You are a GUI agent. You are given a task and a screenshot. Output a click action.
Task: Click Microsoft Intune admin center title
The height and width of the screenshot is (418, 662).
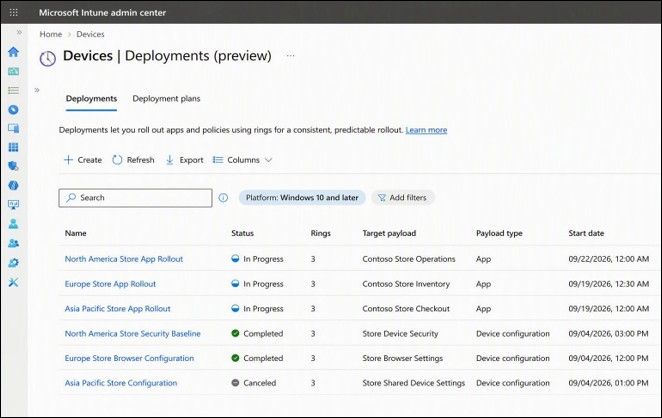(x=102, y=13)
